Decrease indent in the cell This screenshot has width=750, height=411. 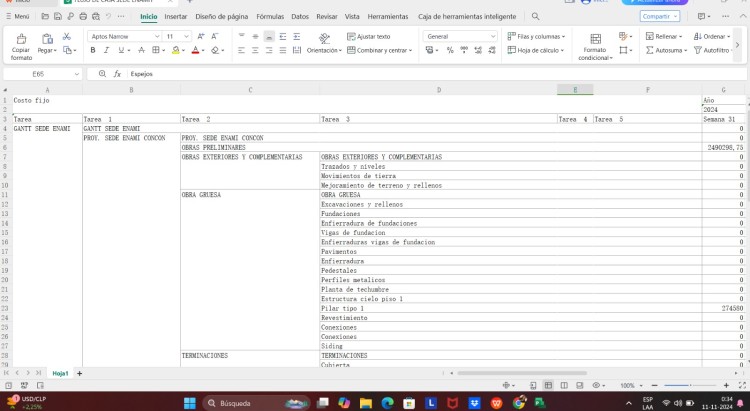click(x=283, y=36)
